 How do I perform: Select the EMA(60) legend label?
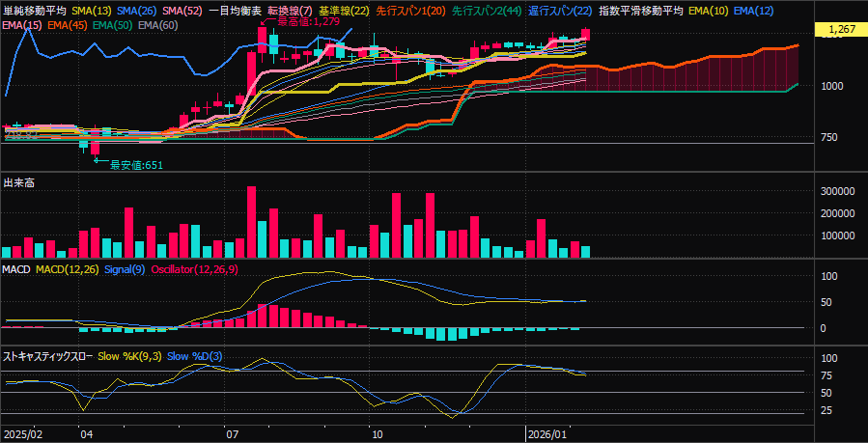[x=159, y=23]
